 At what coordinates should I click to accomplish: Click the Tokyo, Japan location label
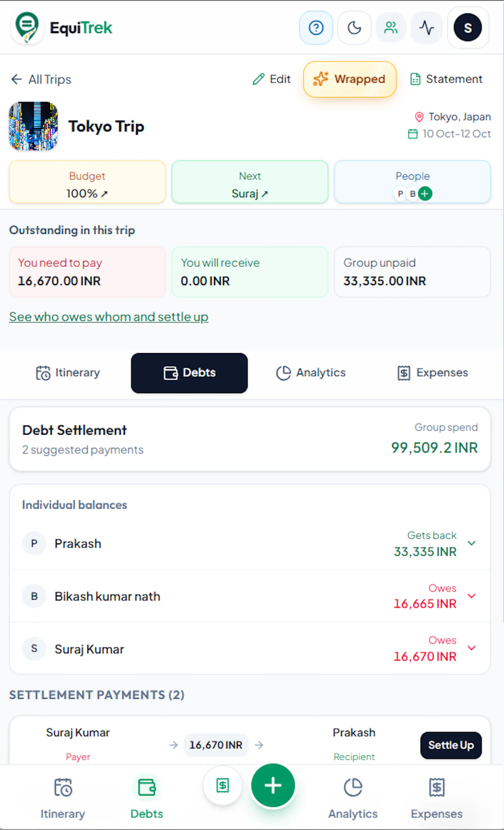click(453, 117)
